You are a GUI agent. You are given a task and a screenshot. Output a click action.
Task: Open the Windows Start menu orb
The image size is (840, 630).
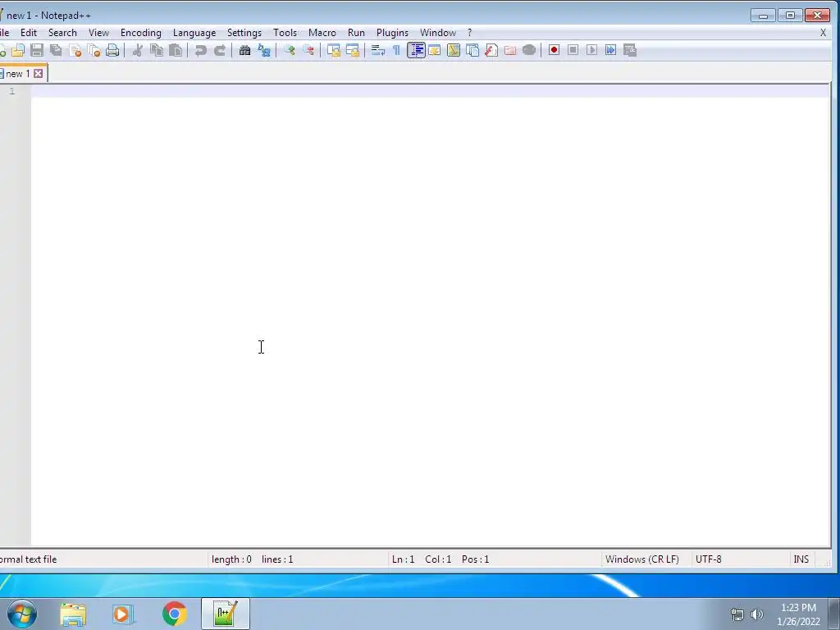pyautogui.click(x=22, y=614)
